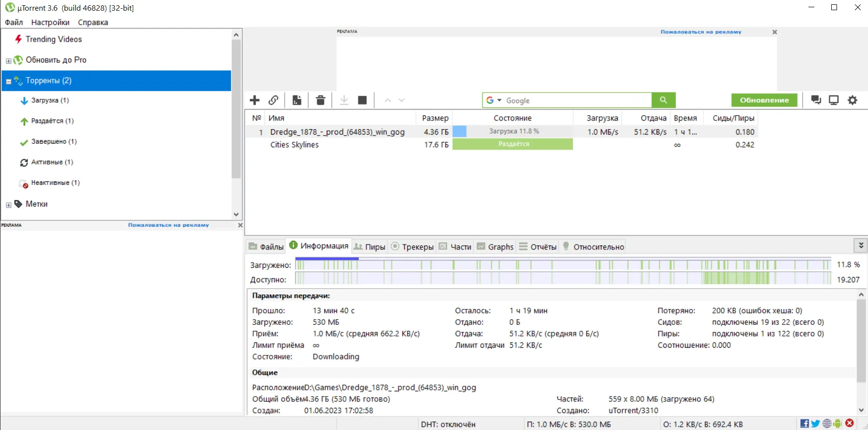Open the Настройки menu

(x=50, y=22)
